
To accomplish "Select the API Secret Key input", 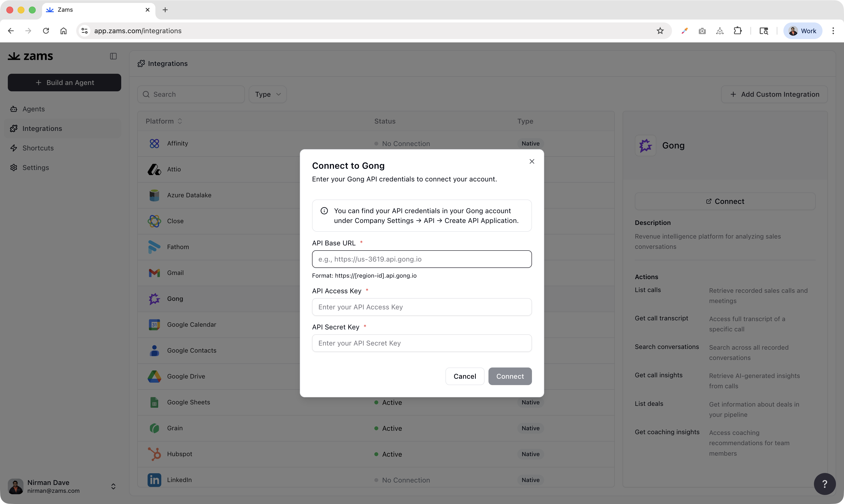I will coord(422,343).
